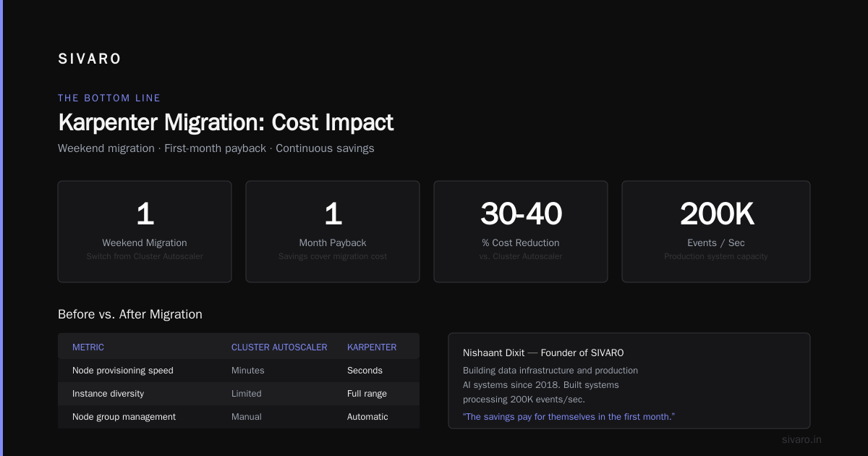Click the SIVARO logo text
The width and height of the screenshot is (868, 456).
pos(90,59)
